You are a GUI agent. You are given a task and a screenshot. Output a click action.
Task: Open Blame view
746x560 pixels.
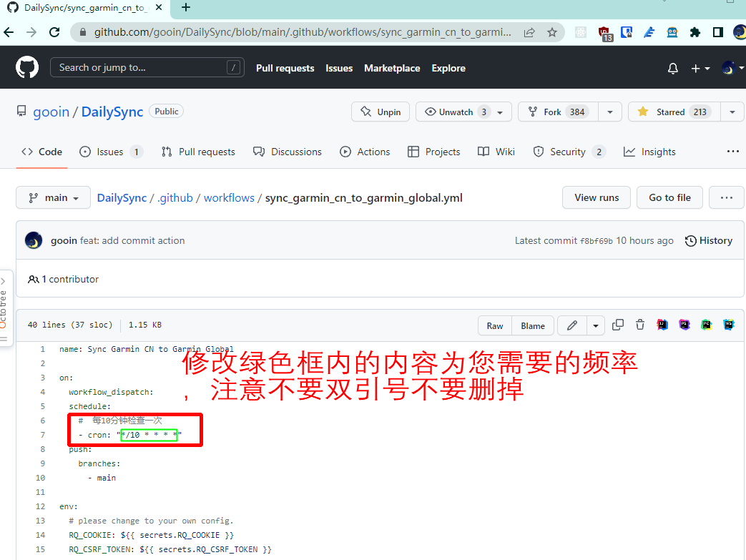533,325
